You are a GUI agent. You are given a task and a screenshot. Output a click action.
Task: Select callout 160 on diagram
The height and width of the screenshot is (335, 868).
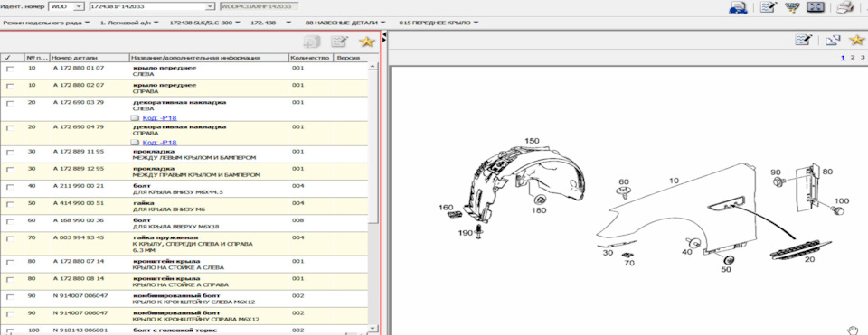(445, 208)
